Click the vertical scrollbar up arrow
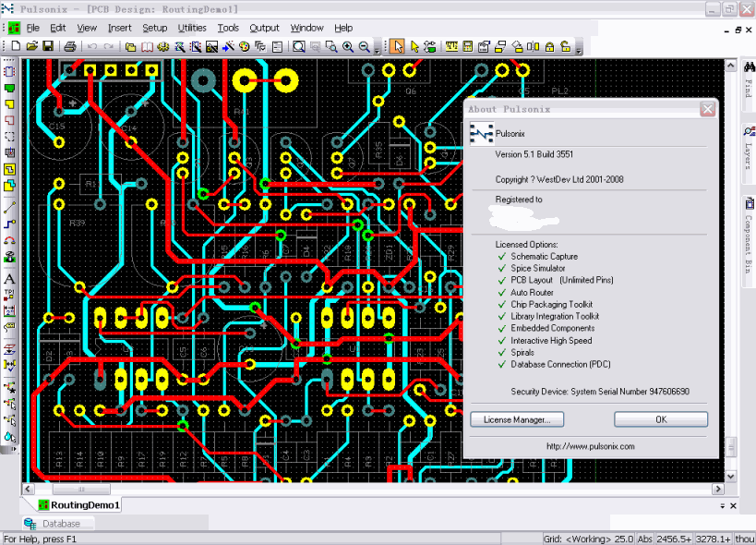756x545 pixels. [731, 66]
